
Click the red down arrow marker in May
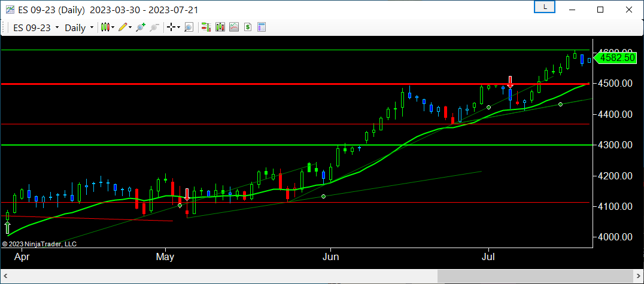click(x=187, y=194)
